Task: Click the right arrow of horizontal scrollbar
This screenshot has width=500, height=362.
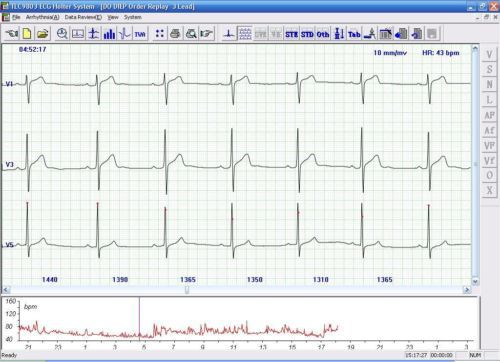Action: pos(467,290)
